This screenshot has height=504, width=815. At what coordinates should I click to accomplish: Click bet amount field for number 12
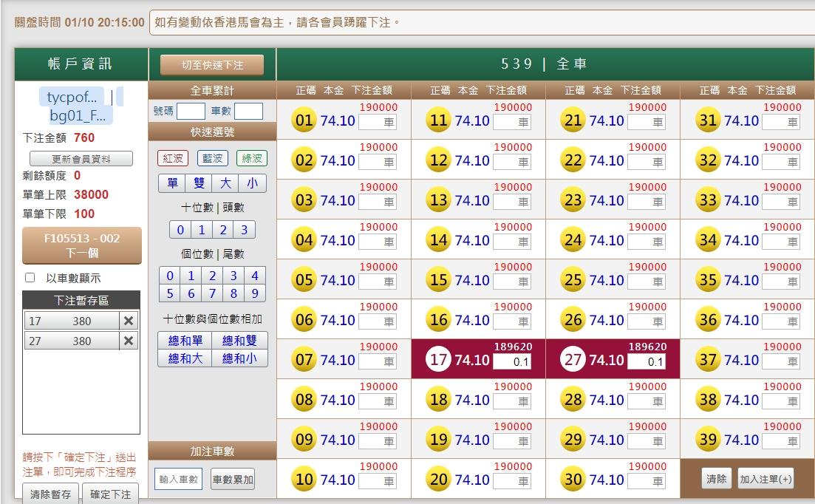pos(512,162)
